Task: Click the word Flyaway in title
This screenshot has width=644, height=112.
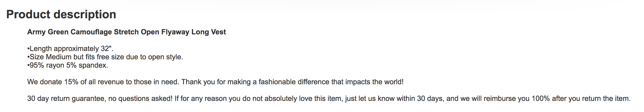Action: pyautogui.click(x=175, y=32)
